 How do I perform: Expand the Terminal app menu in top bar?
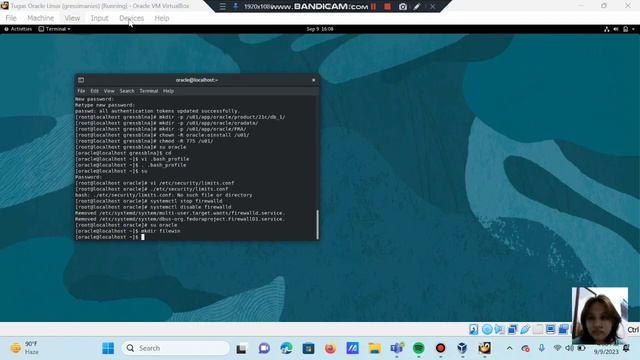pos(55,29)
